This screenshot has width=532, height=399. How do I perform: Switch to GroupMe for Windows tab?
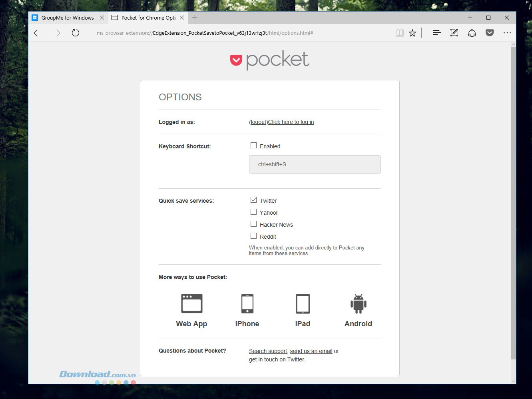click(68, 18)
